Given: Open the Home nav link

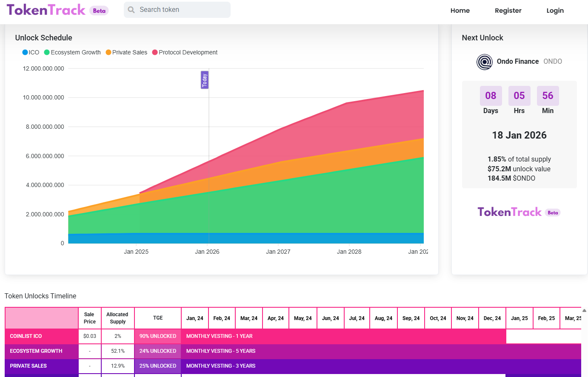Looking at the screenshot, I should (460, 11).
